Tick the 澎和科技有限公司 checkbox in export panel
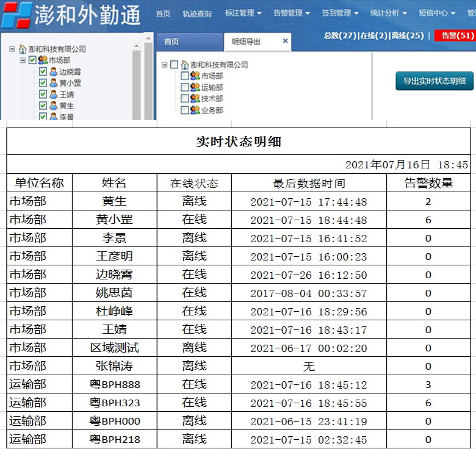 pos(174,64)
